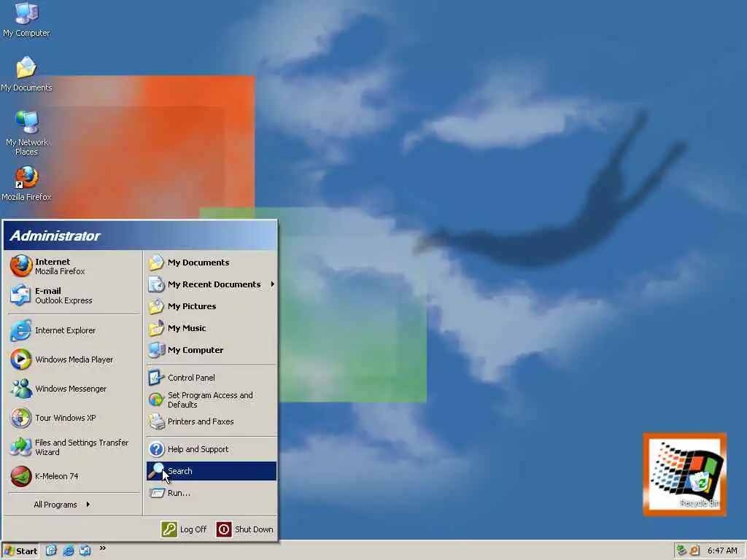Screen dimensions: 747x560
Task: Start Tour Windows XP
Action: 74,418
